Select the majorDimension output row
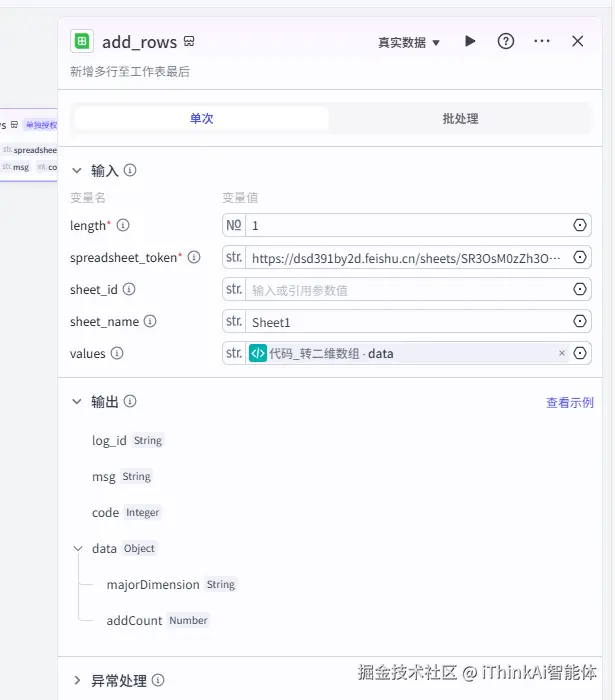This screenshot has height=700, width=615. pyautogui.click(x=171, y=584)
